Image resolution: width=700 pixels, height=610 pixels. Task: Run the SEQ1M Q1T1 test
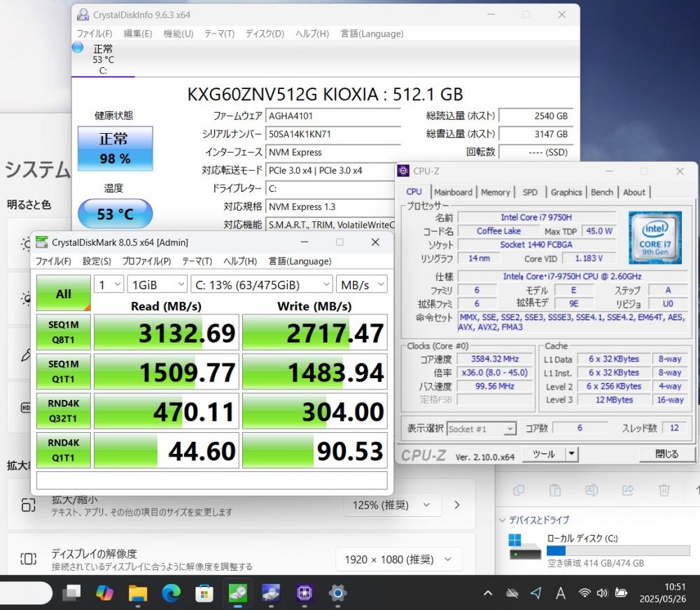64,372
